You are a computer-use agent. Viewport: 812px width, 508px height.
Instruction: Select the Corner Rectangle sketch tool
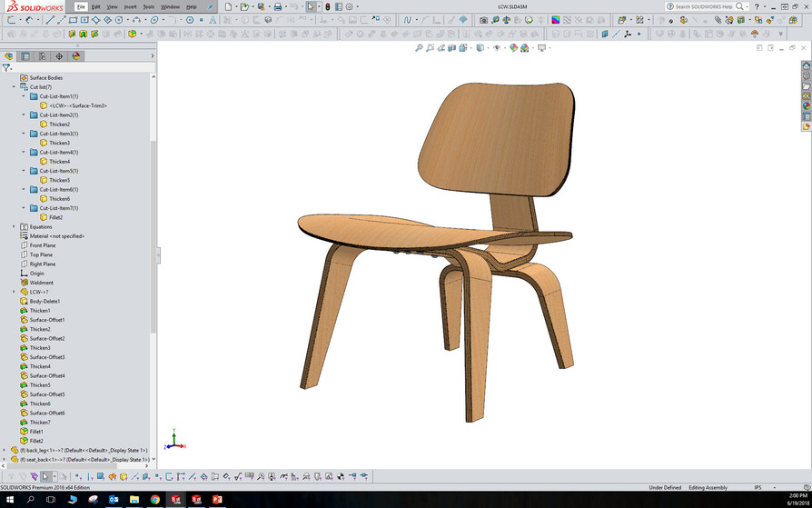(x=73, y=20)
